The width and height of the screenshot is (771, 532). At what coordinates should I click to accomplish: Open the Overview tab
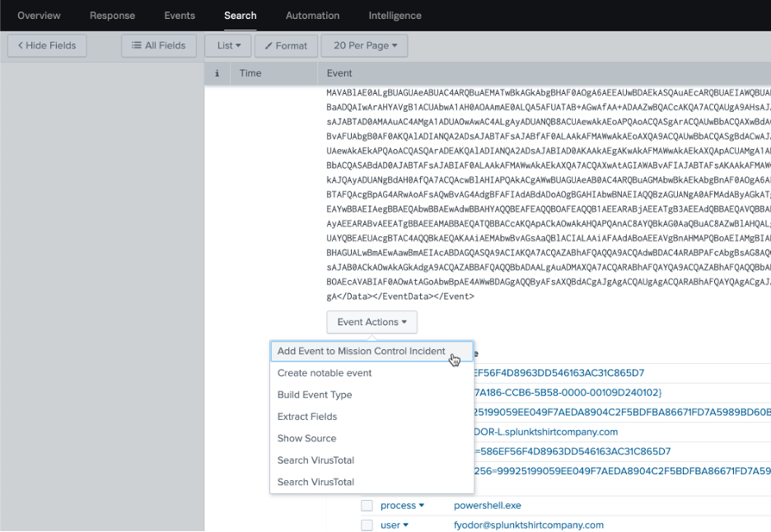(x=39, y=16)
